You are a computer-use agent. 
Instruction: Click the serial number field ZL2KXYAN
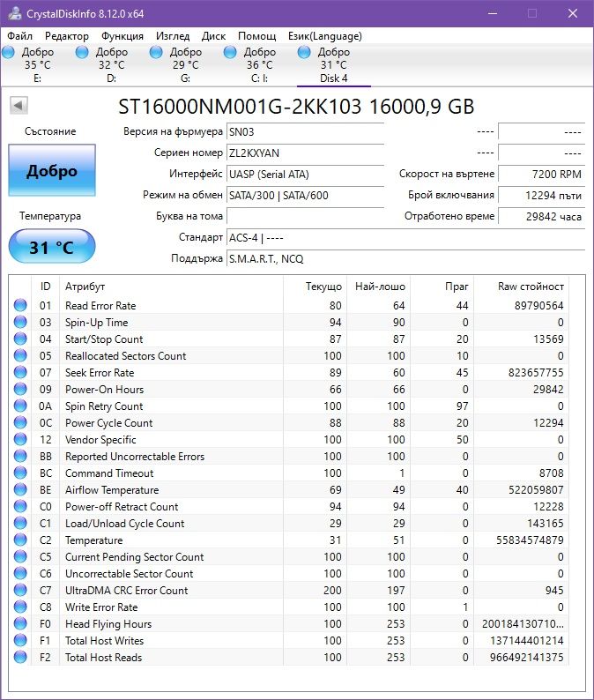305,153
